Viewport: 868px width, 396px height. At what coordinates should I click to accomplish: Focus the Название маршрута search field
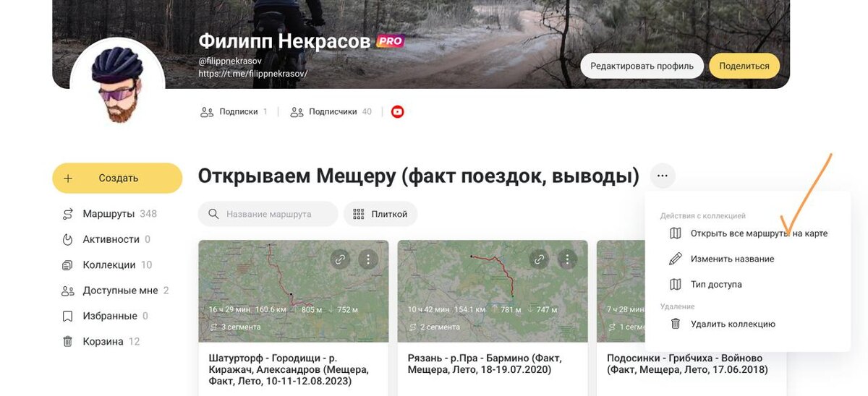(x=268, y=214)
